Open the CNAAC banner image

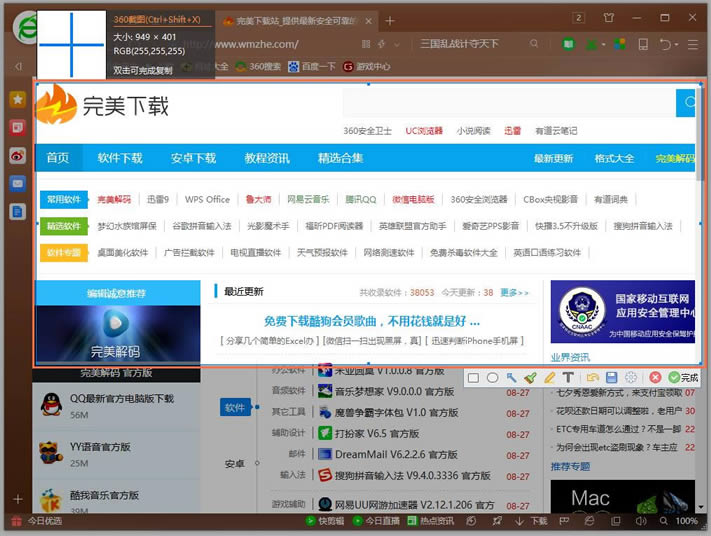[623, 312]
